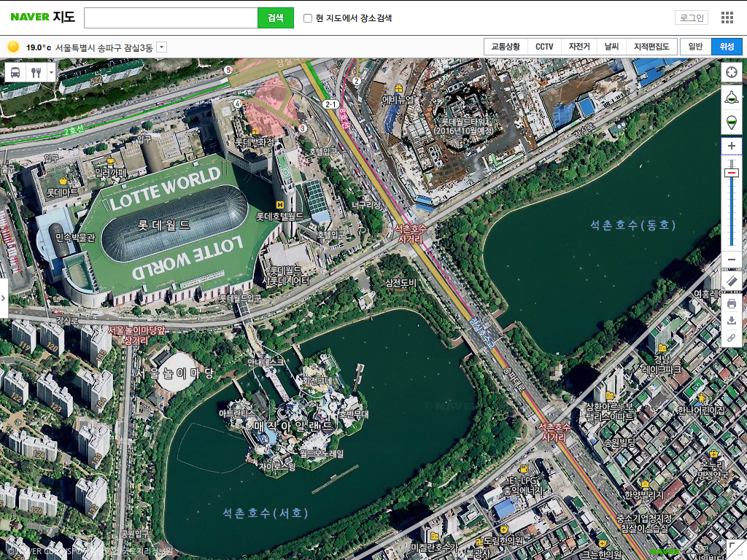Toggle 날씨 weather layer
The height and width of the screenshot is (560, 747).
click(612, 46)
